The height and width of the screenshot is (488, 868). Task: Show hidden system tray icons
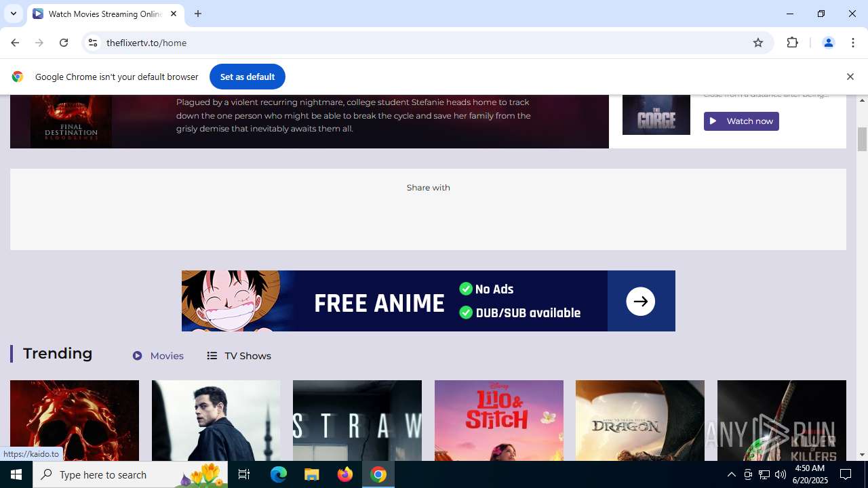coord(731,474)
